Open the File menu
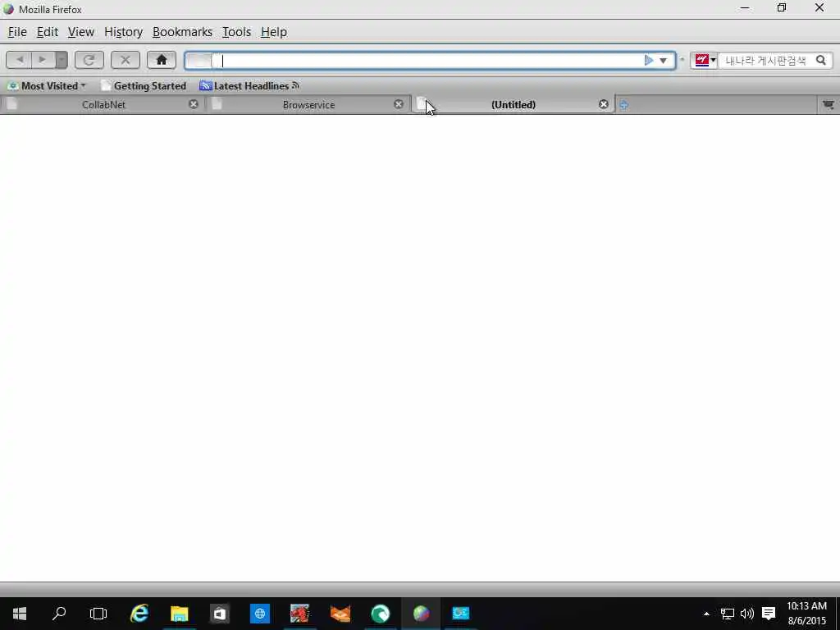This screenshot has height=630, width=840. (17, 32)
